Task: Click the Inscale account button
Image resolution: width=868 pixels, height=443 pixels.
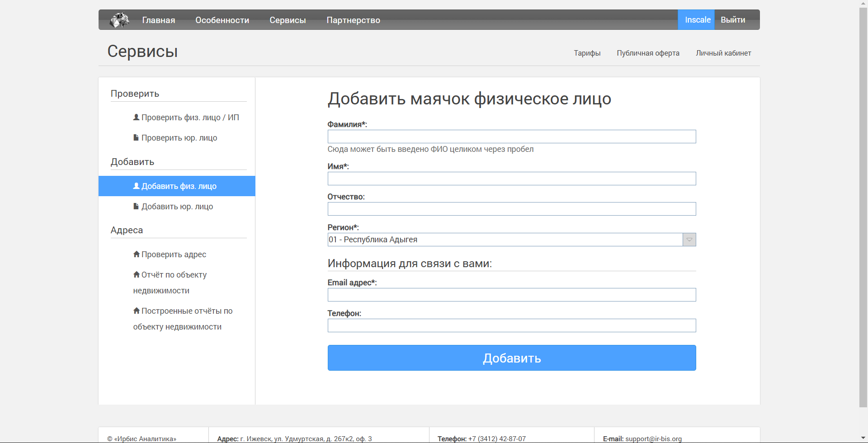Action: 696,20
